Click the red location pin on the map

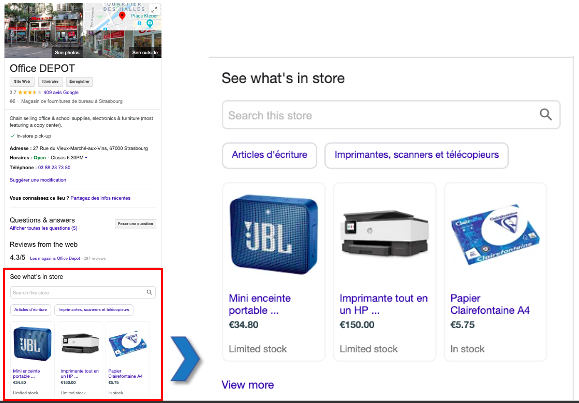click(122, 16)
